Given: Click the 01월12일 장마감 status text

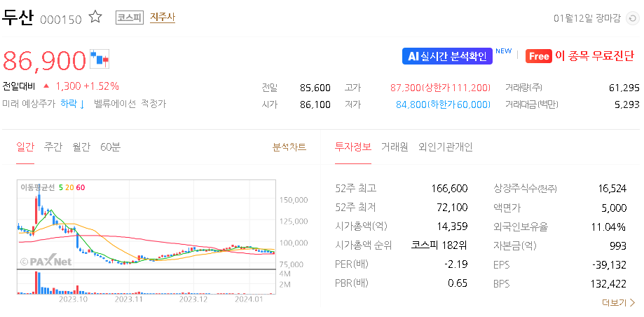Looking at the screenshot, I should 587,18.
